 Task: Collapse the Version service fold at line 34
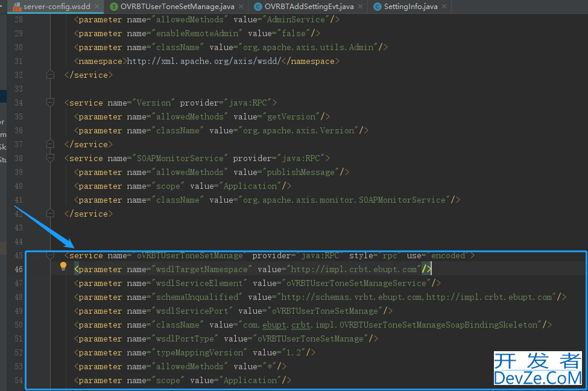pos(50,102)
